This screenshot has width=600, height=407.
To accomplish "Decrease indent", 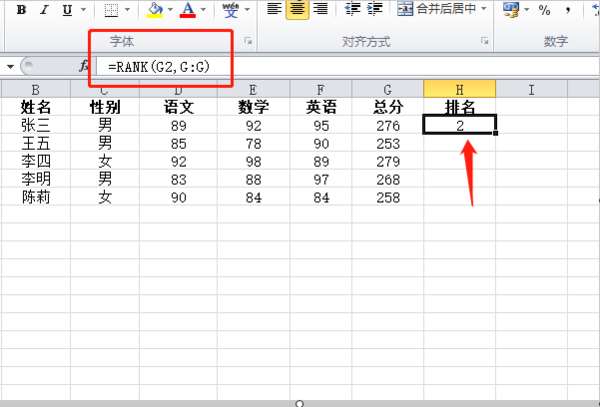I will click(x=352, y=9).
